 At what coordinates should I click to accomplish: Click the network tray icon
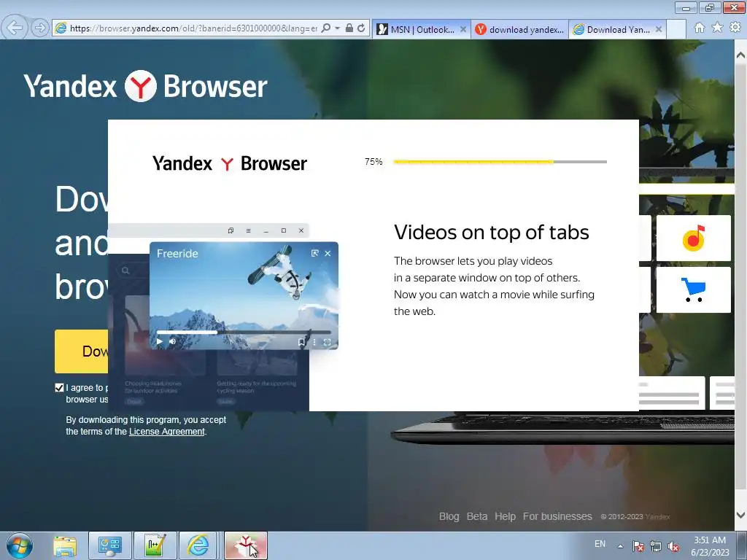(x=656, y=546)
